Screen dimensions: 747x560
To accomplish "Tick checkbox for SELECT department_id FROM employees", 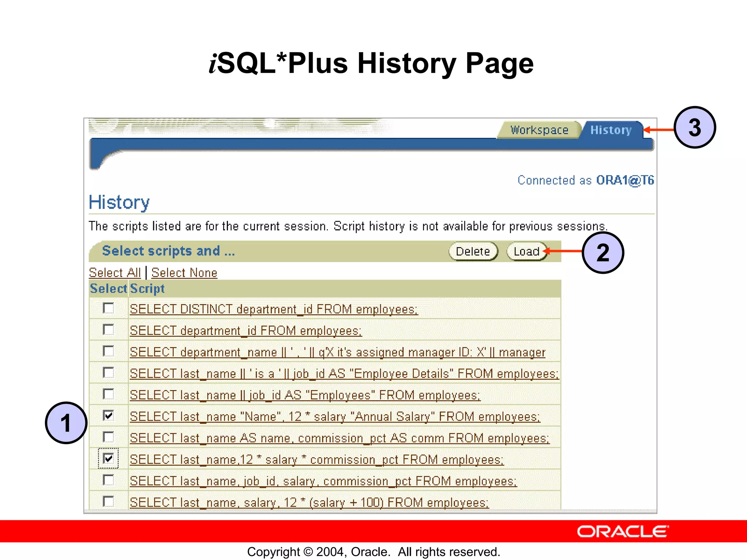I will pyautogui.click(x=108, y=330).
